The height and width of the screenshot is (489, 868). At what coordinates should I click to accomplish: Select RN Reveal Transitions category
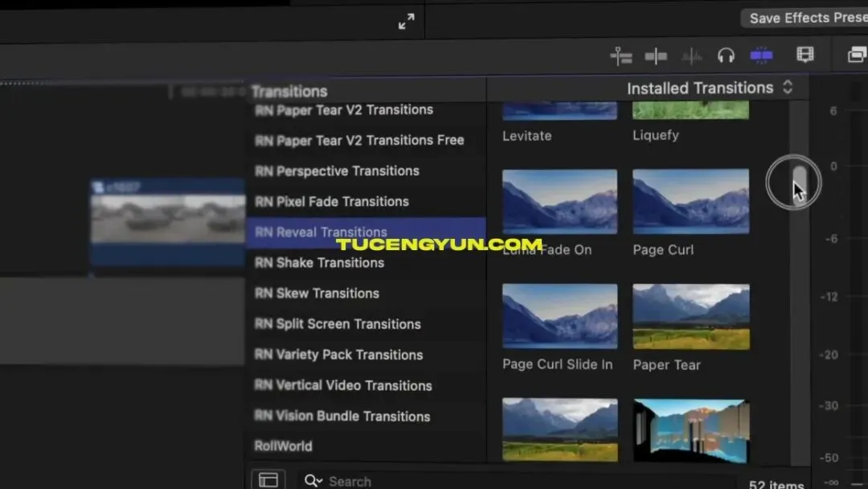coord(366,232)
